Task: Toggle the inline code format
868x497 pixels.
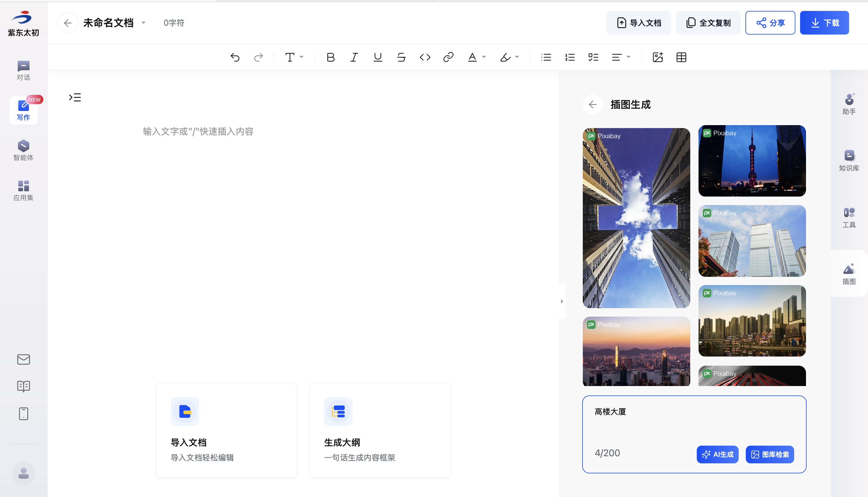Action: tap(425, 57)
